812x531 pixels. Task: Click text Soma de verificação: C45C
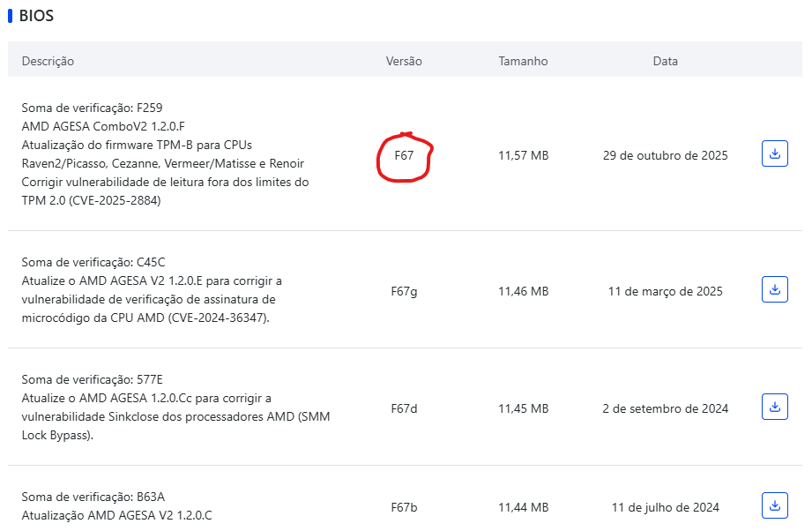[x=93, y=262]
